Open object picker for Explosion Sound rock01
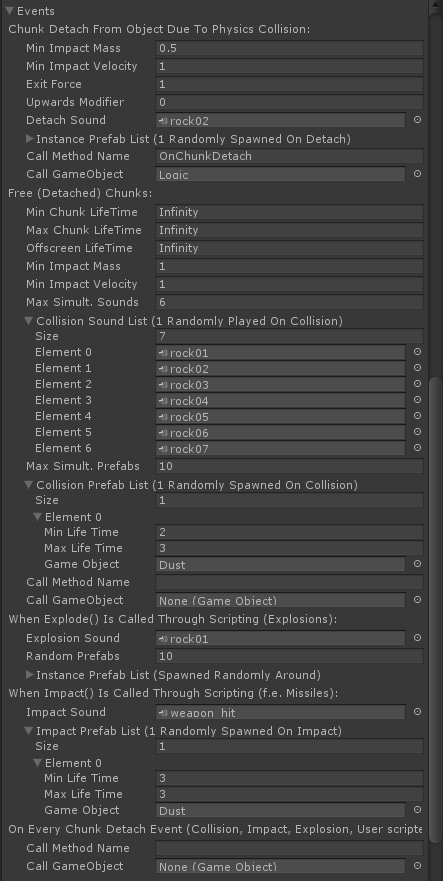This screenshot has width=443, height=881. coord(417,638)
